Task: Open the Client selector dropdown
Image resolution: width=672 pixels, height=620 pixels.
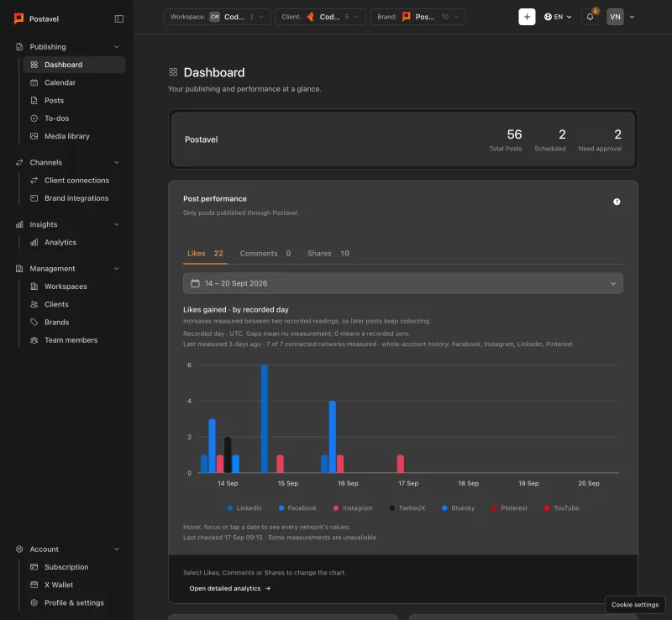Action: (x=320, y=17)
